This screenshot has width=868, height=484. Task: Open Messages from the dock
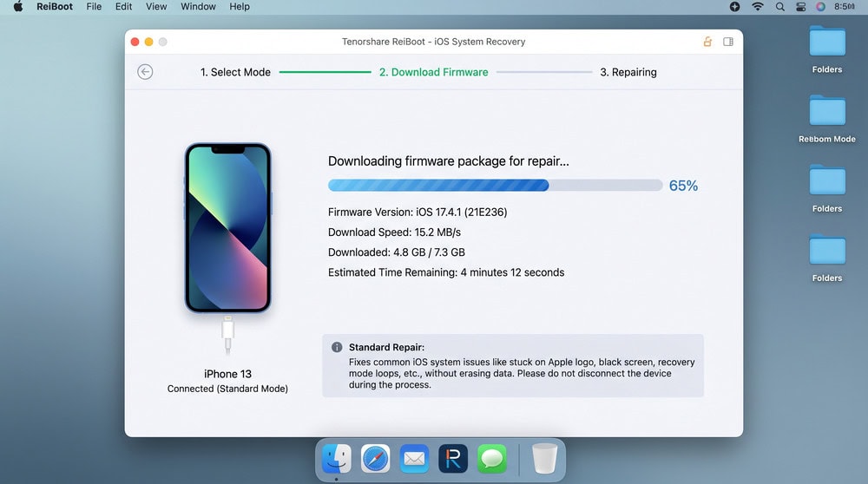click(x=491, y=459)
